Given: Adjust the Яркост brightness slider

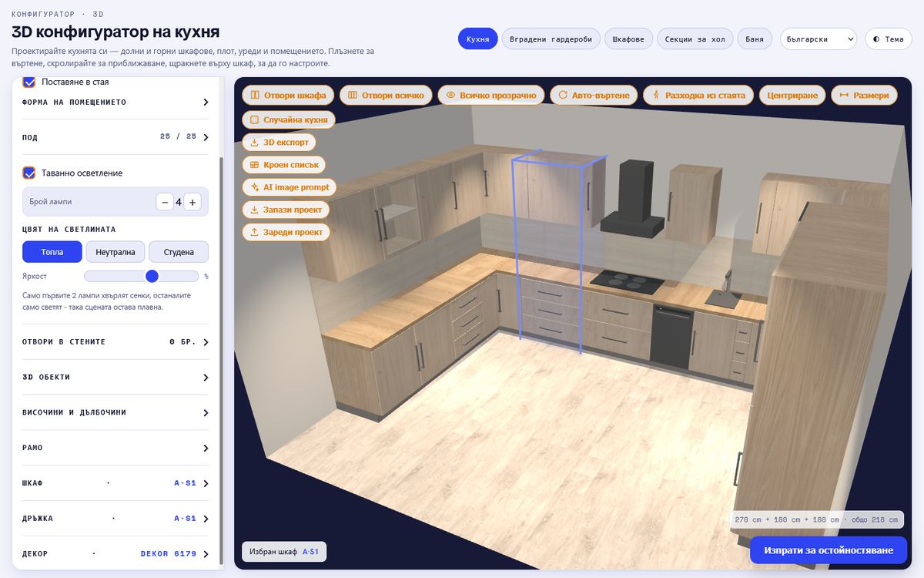Looking at the screenshot, I should pos(142,276).
